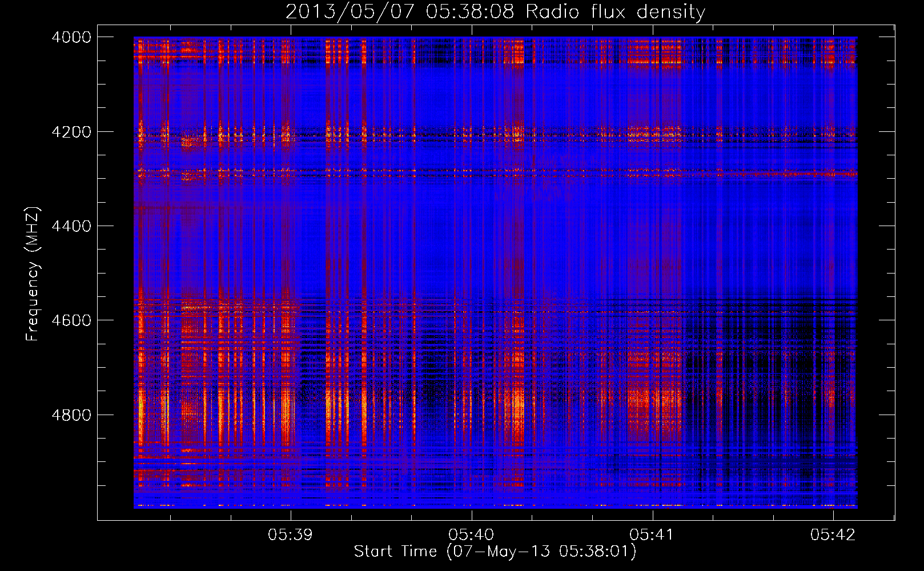Click the 05:41 time axis label

pyautogui.click(x=652, y=534)
